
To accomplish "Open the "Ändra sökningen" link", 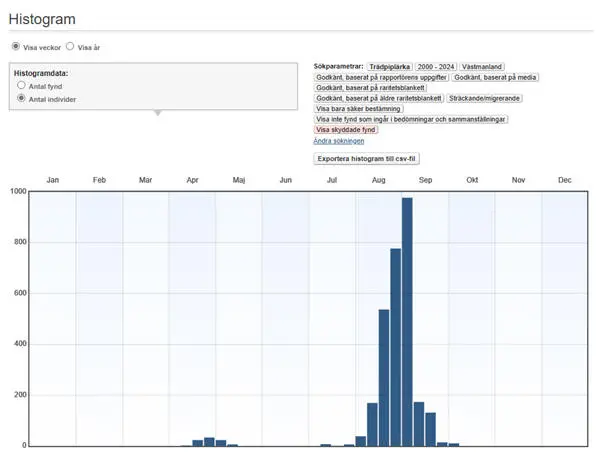I will (x=337, y=141).
